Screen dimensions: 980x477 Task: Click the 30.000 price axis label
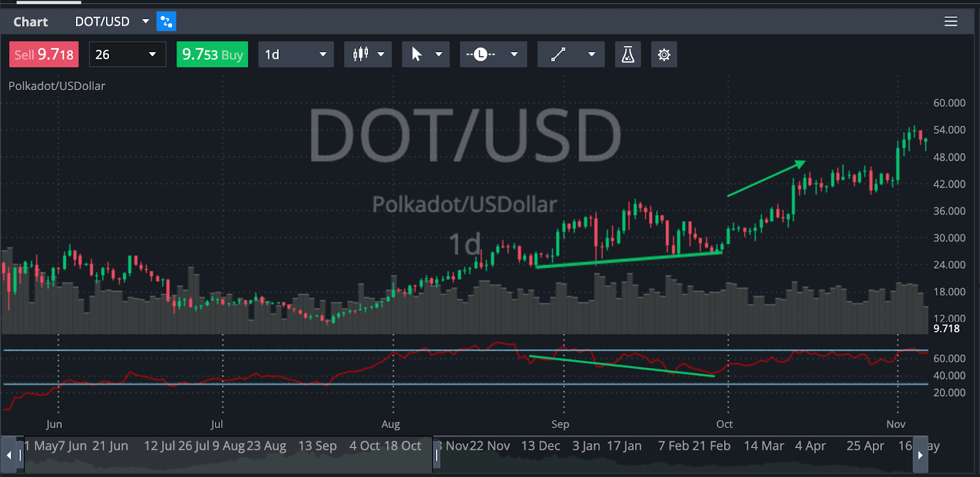pos(949,238)
